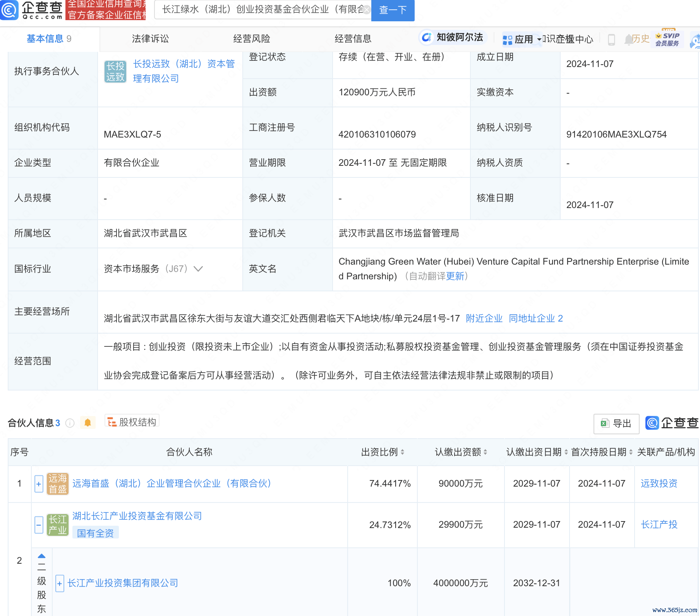Switch to 经营风险 tab
The image size is (700, 616).
(252, 39)
